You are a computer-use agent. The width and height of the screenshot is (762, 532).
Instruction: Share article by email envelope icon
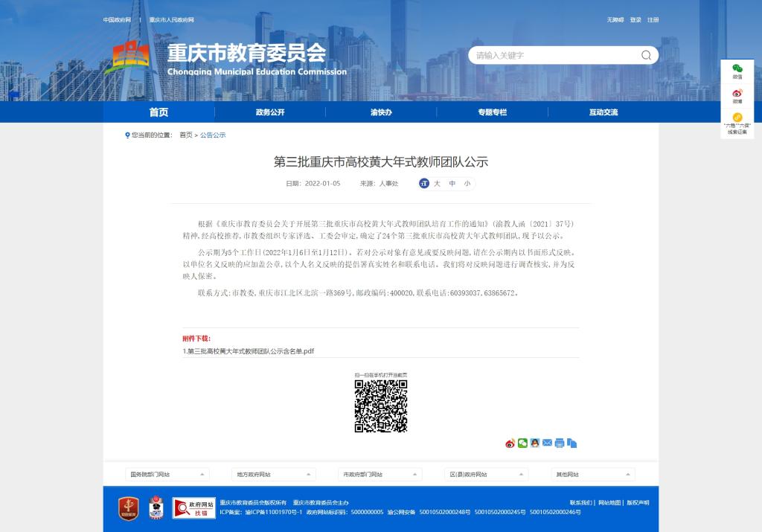[x=547, y=443]
